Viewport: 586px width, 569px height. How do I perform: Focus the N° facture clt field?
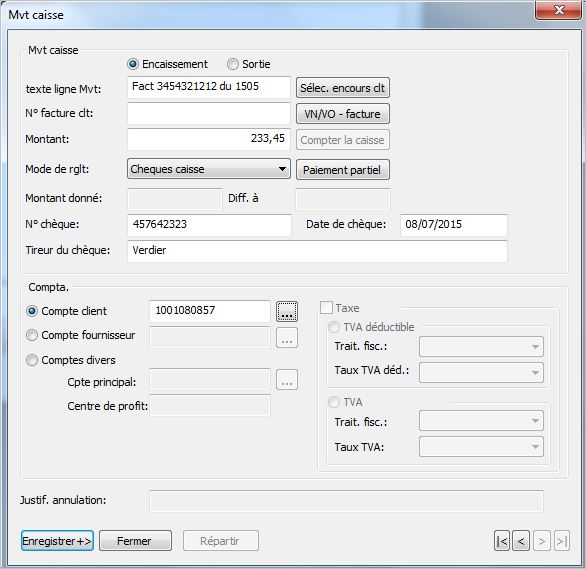click(x=209, y=113)
